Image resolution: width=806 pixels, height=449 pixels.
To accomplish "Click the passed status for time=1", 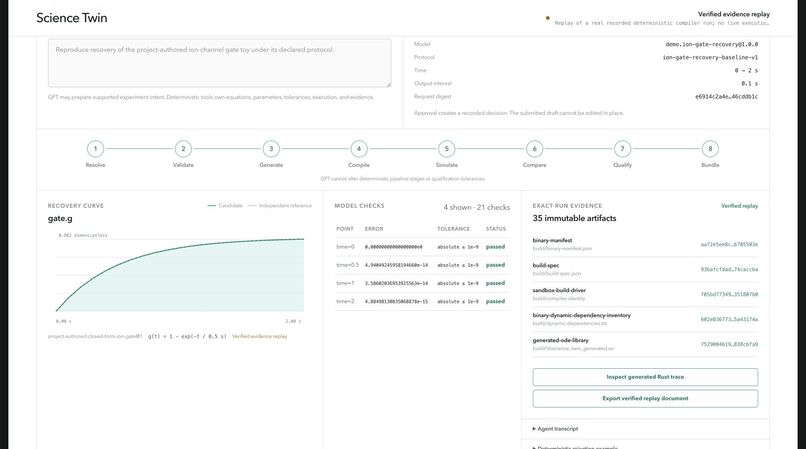I will coord(496,283).
